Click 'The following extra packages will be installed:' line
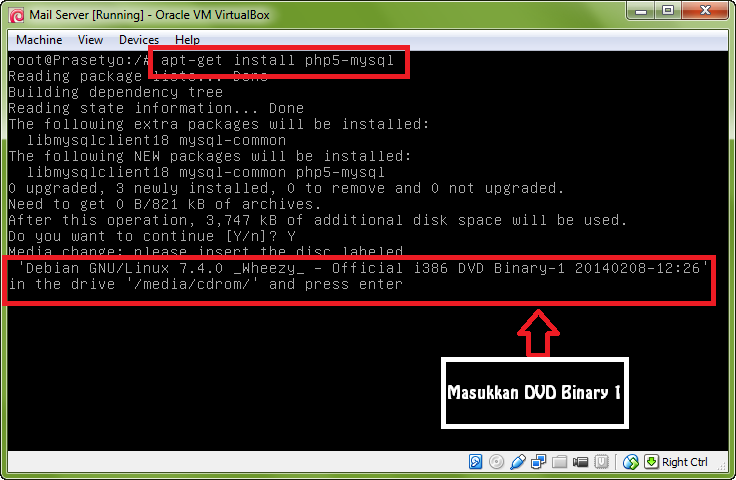Image resolution: width=736 pixels, height=480 pixels. click(x=219, y=124)
